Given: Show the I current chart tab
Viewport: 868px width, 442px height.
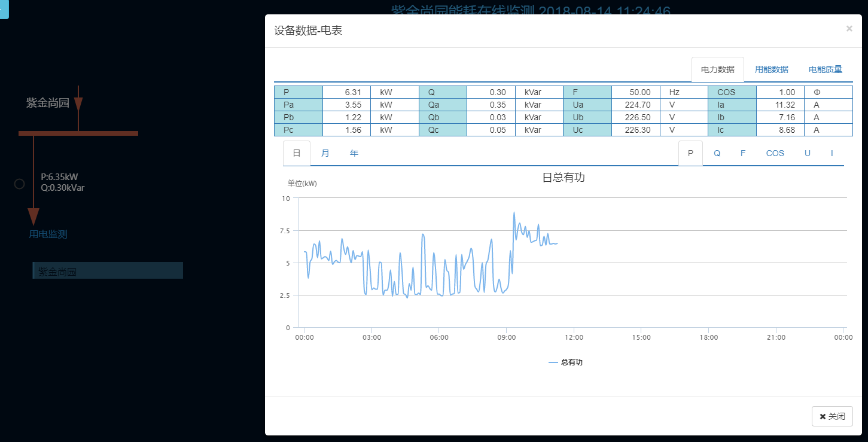Looking at the screenshot, I should coord(832,153).
